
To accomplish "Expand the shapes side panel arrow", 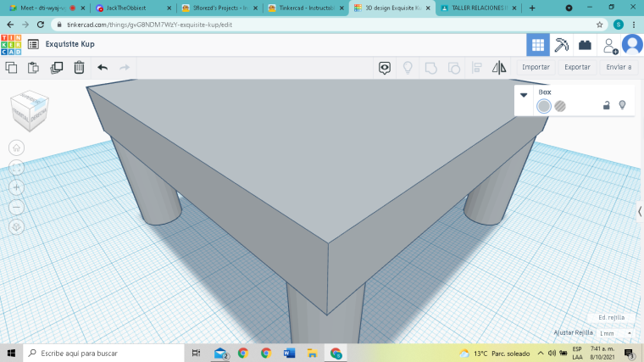I will point(640,212).
